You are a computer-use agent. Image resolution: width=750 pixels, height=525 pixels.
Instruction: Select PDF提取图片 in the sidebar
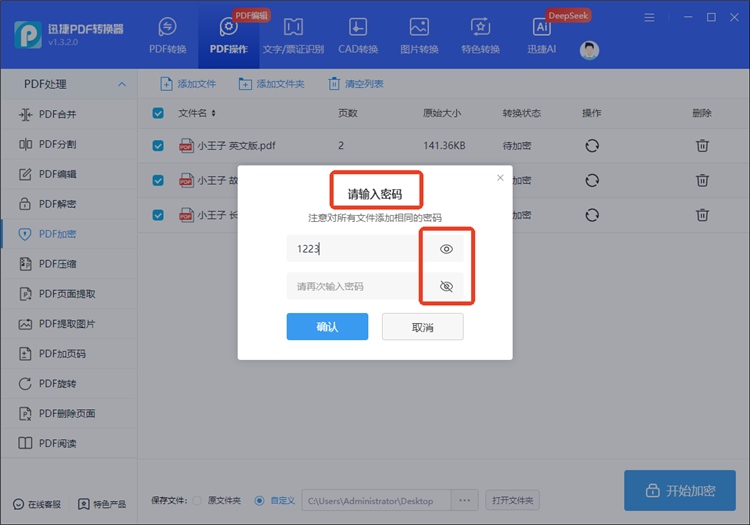69,324
